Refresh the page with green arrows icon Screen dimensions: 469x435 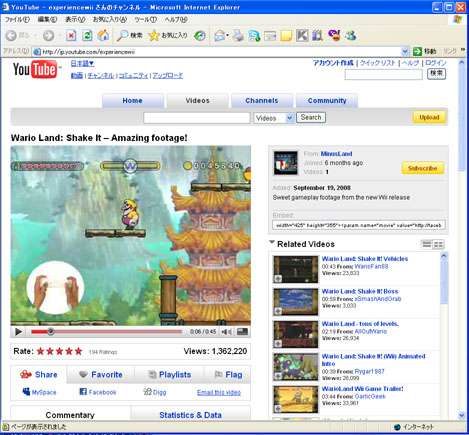tap(87, 35)
